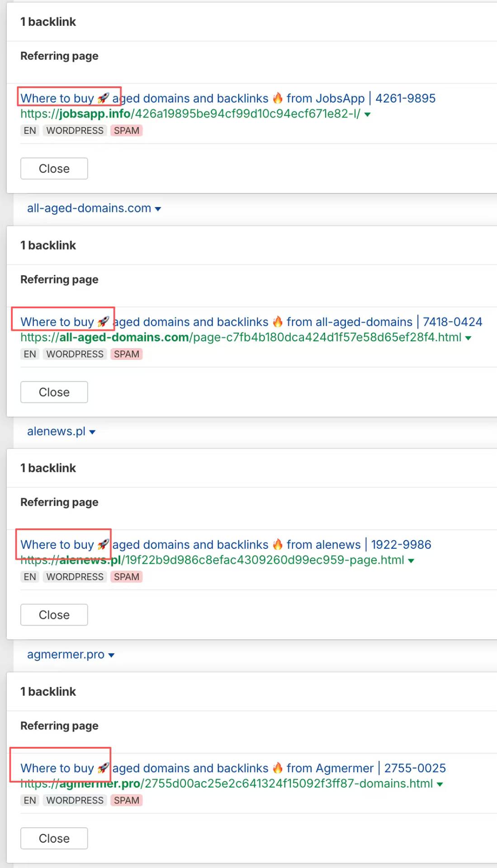The width and height of the screenshot is (497, 868).
Task: Expand dropdown arrow after alenews.pl page URL
Action: pyautogui.click(x=411, y=561)
